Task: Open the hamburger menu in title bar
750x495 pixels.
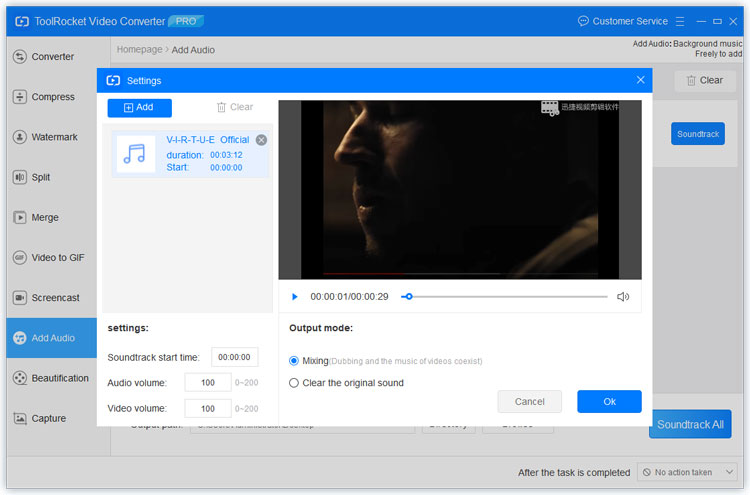Action: pos(680,22)
